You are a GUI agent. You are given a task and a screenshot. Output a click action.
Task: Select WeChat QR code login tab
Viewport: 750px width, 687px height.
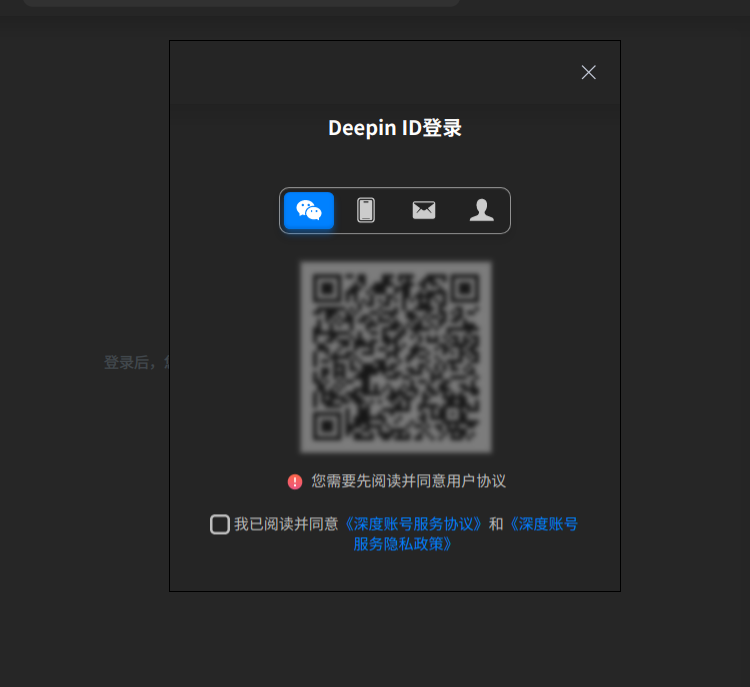309,211
